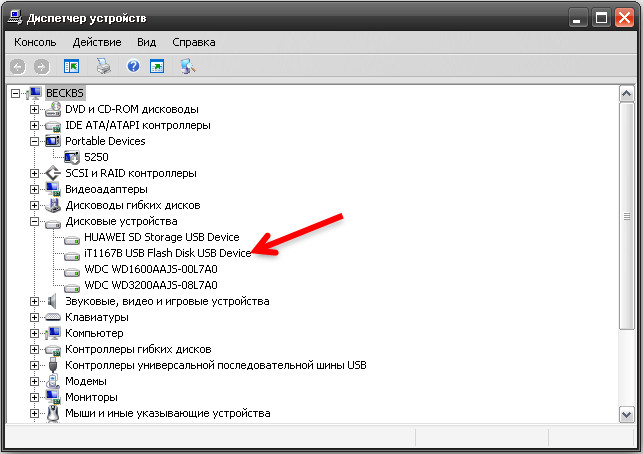The width and height of the screenshot is (643, 454).
Task: Click the green-arrow window icon beside help
Action: [157, 67]
